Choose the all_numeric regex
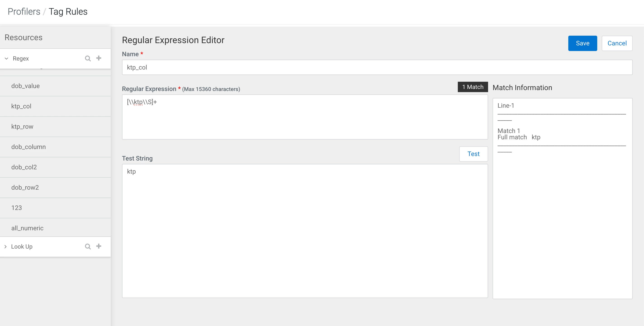The height and width of the screenshot is (326, 644). (x=55, y=228)
